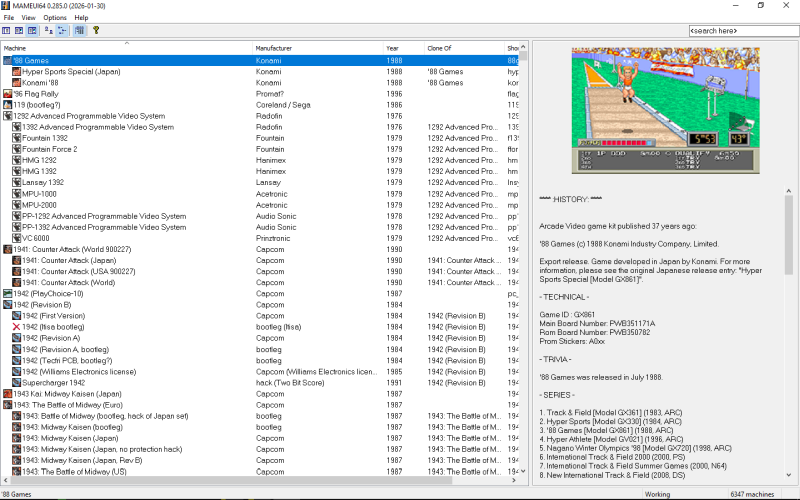This screenshot has height=500, width=800.
Task: Click the MAMEUI64 title bar app icon
Action: click(7, 6)
